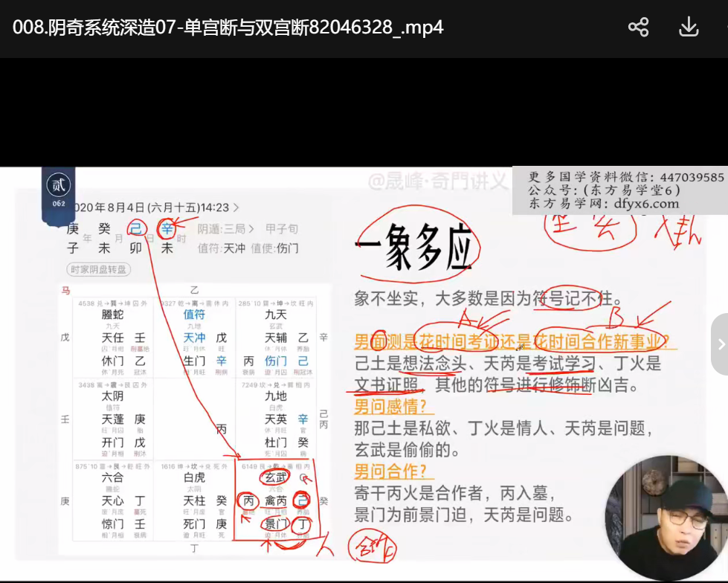
Task: Expand the side panel with right chevron
Action: click(x=720, y=344)
